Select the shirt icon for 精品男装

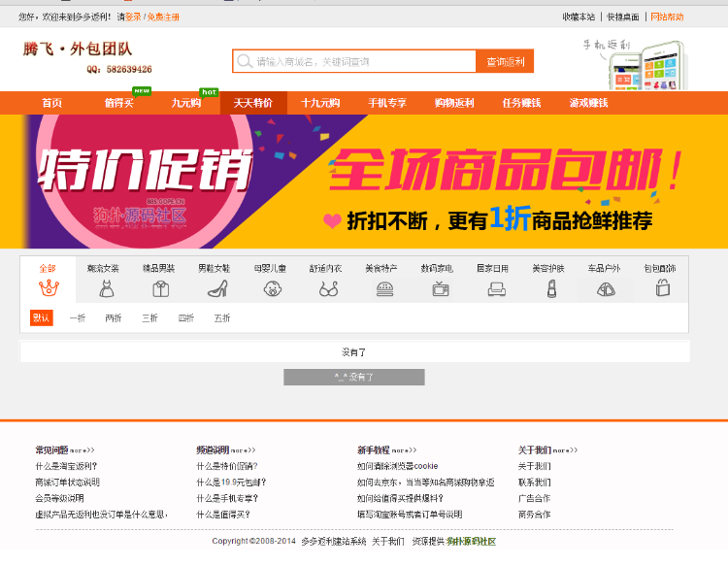[160, 289]
